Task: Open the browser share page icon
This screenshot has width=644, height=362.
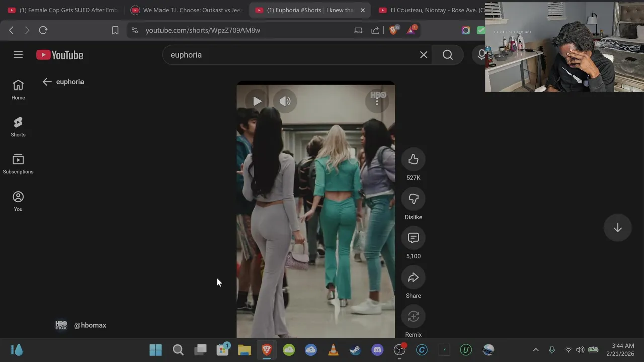Action: [375, 30]
